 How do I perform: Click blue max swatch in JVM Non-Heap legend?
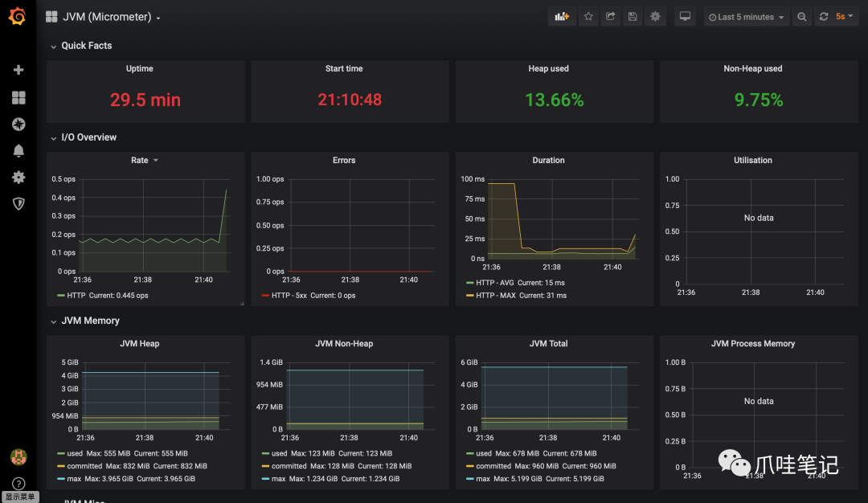(265, 479)
